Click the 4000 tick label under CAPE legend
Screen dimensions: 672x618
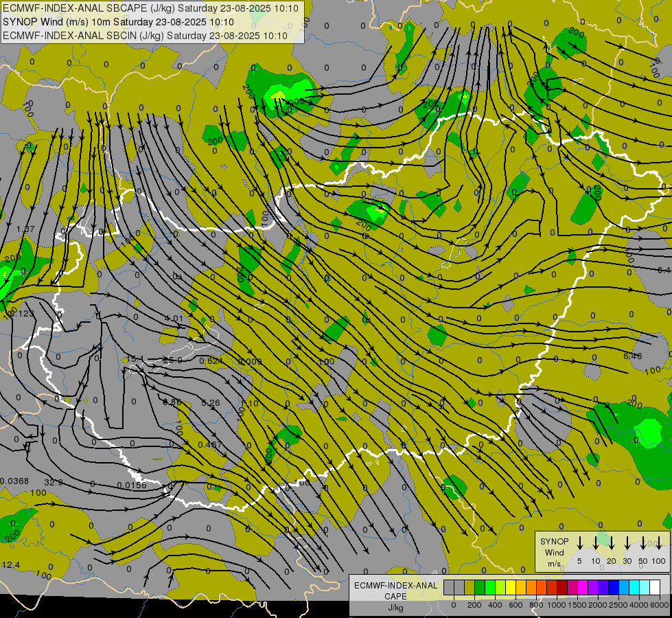tap(639, 605)
